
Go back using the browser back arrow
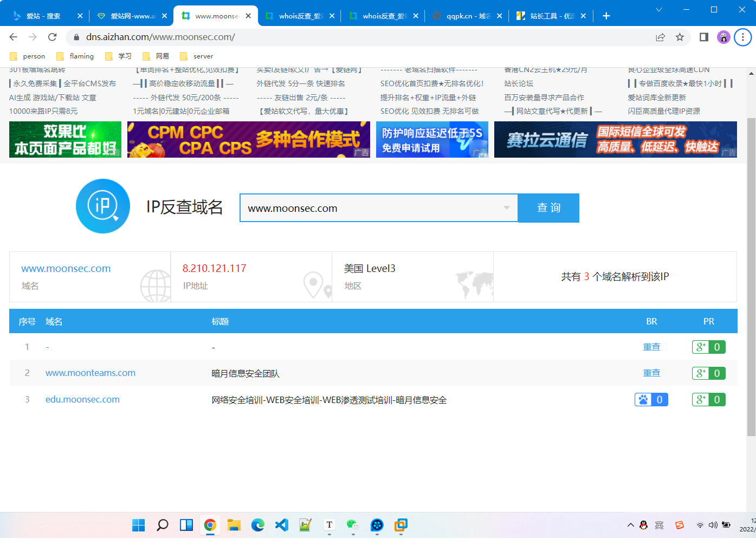point(14,37)
